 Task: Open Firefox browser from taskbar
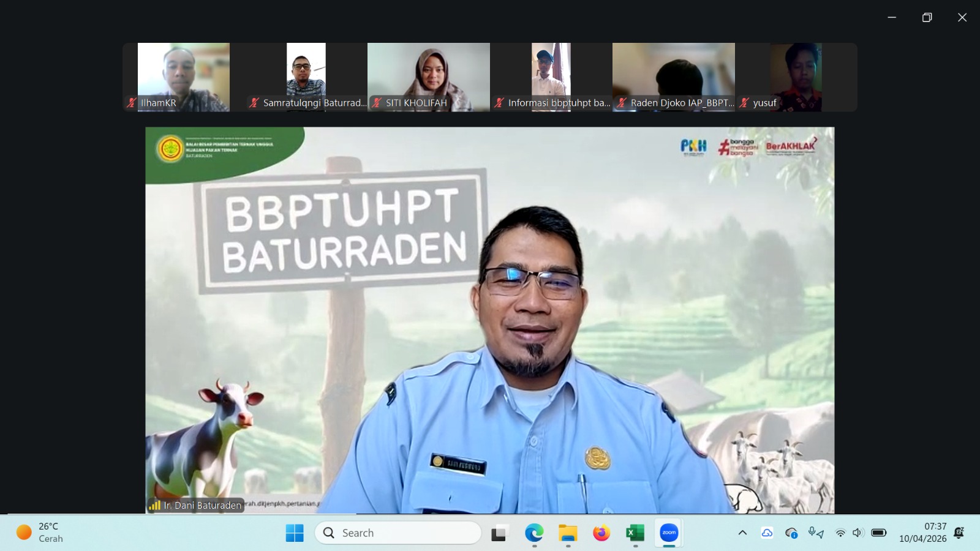601,533
